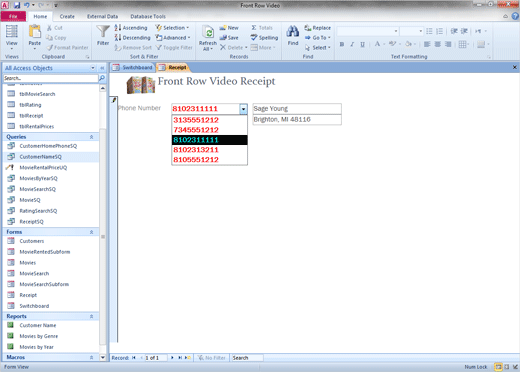Image resolution: width=520 pixels, height=372 pixels.
Task: Collapse the Queries group in navigation pane
Action: click(91, 137)
